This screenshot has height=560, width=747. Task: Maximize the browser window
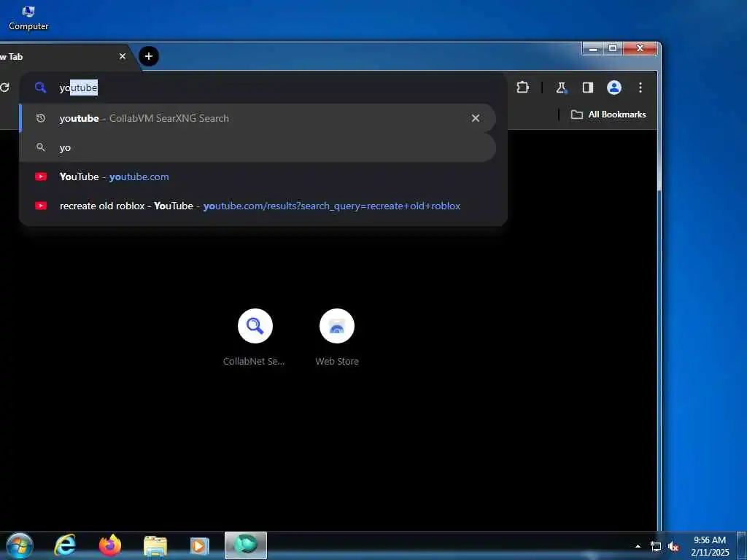click(613, 48)
